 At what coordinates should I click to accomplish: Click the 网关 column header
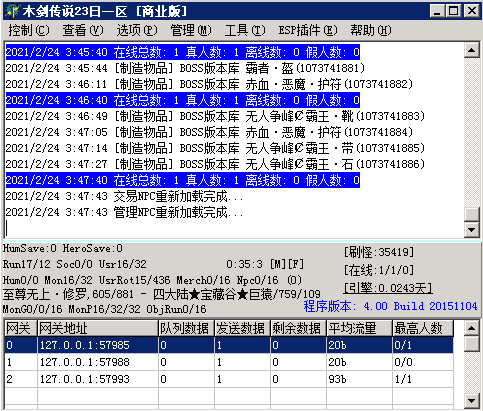pos(21,328)
